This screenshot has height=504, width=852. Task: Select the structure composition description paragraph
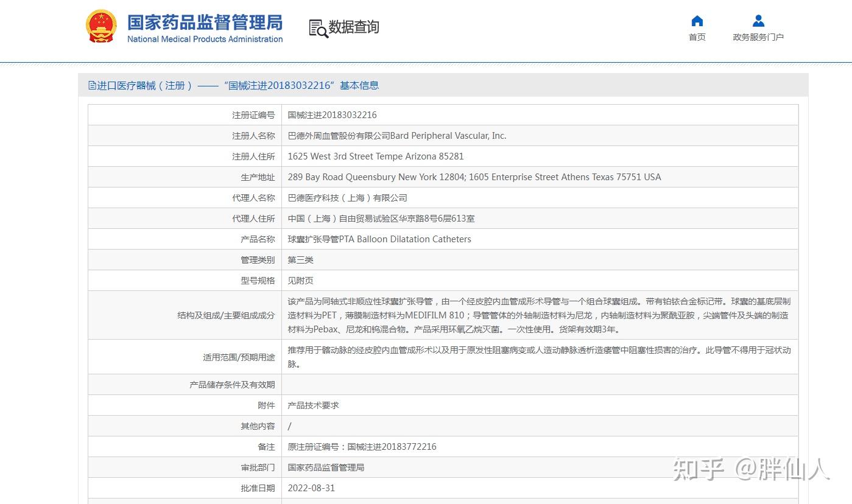coord(540,315)
